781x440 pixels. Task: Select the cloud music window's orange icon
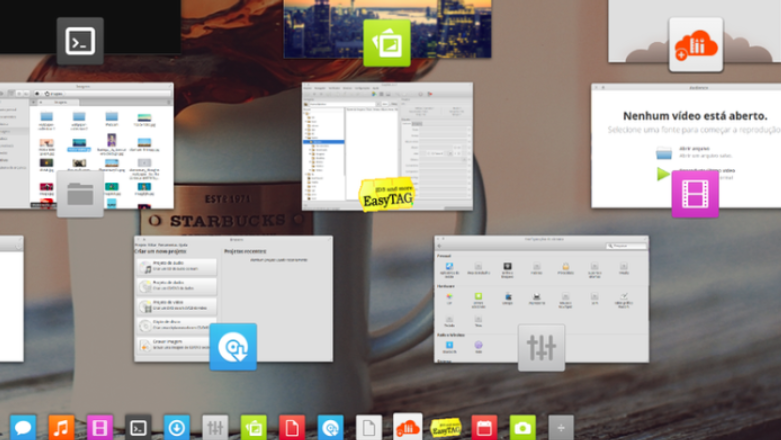[x=696, y=45]
